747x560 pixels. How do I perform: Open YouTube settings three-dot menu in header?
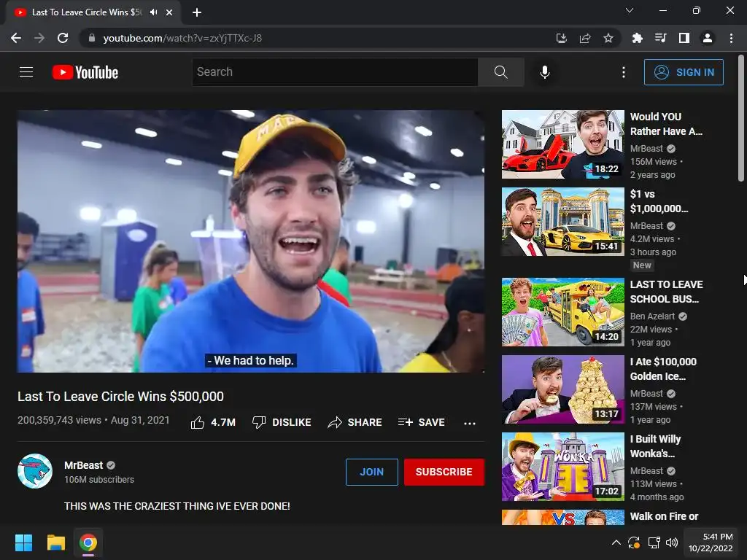click(x=624, y=72)
